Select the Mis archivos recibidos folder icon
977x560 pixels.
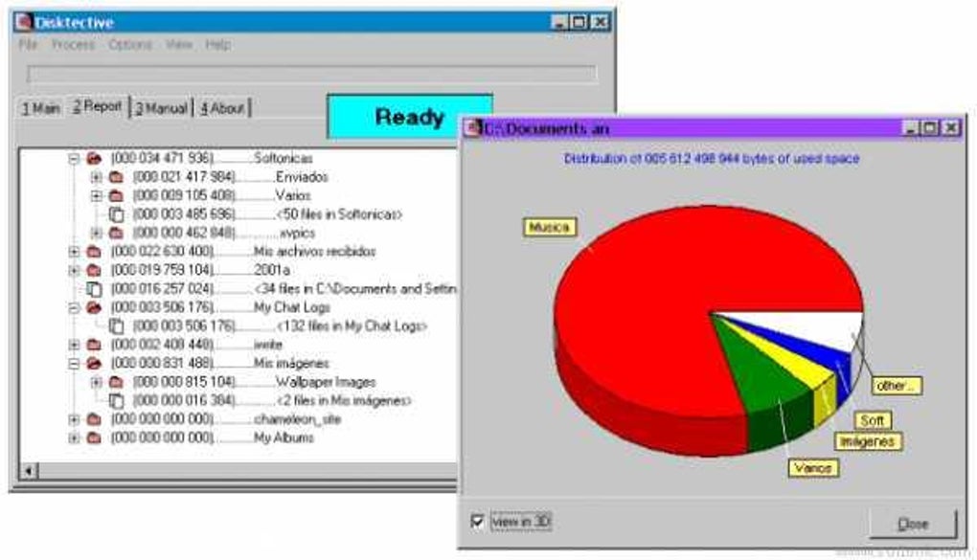coord(94,252)
